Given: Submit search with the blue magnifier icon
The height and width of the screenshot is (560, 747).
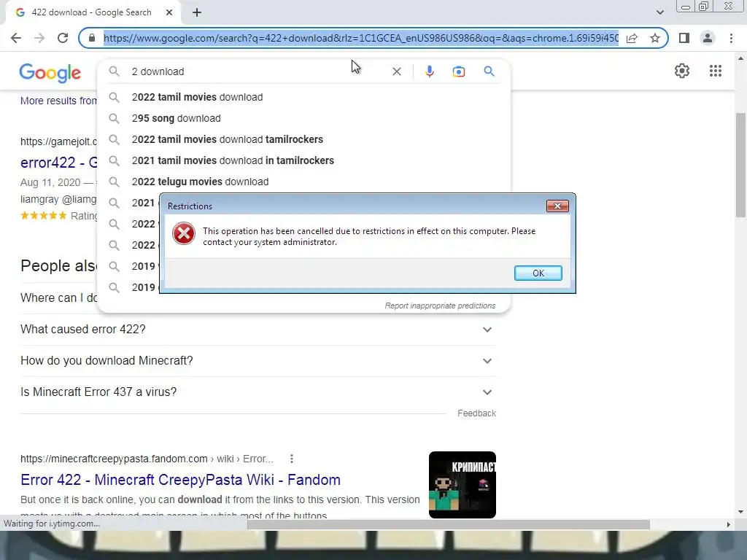Looking at the screenshot, I should [489, 71].
